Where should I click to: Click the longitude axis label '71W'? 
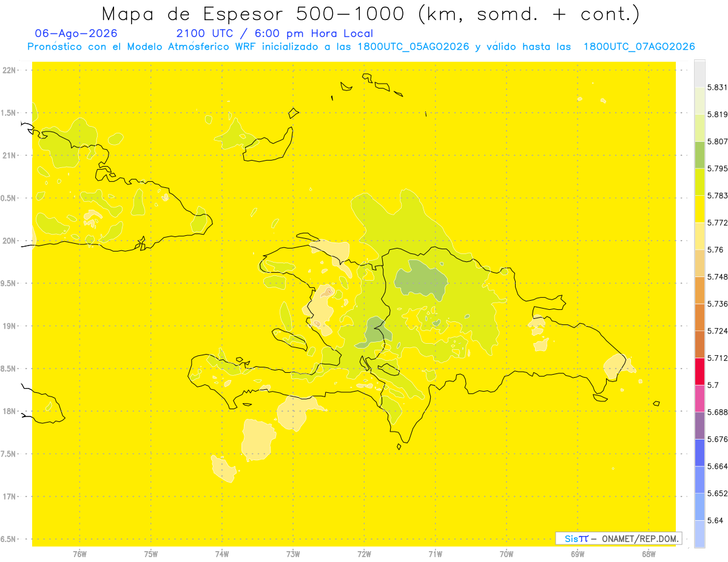(x=435, y=554)
